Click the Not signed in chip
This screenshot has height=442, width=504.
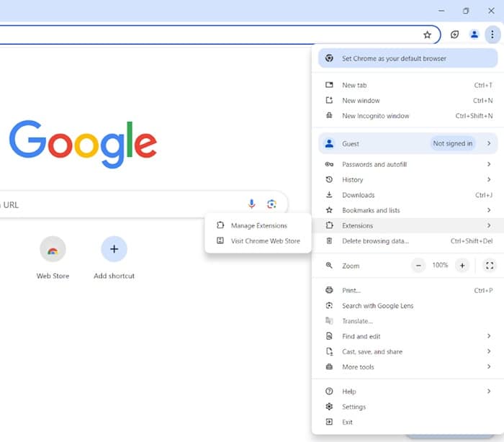452,143
